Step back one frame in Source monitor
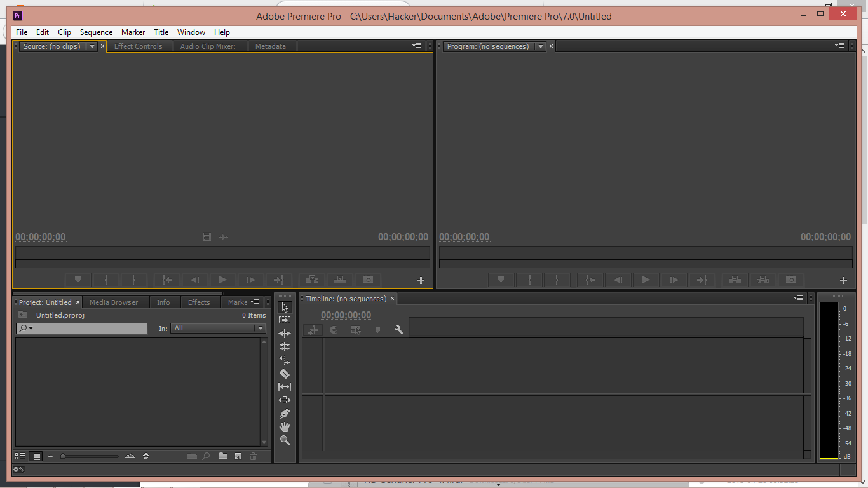This screenshot has height=488, width=868. tap(195, 280)
